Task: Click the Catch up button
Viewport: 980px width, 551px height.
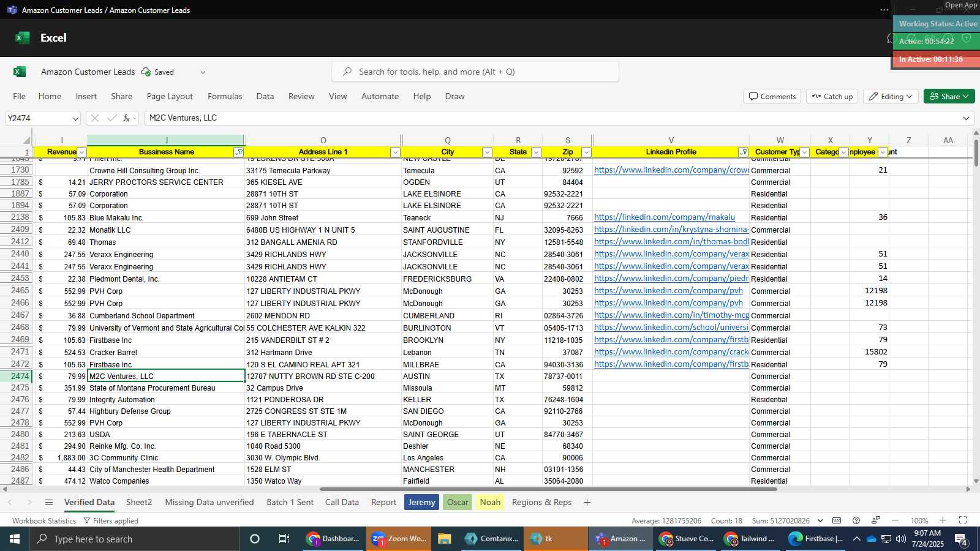Action: click(x=832, y=96)
